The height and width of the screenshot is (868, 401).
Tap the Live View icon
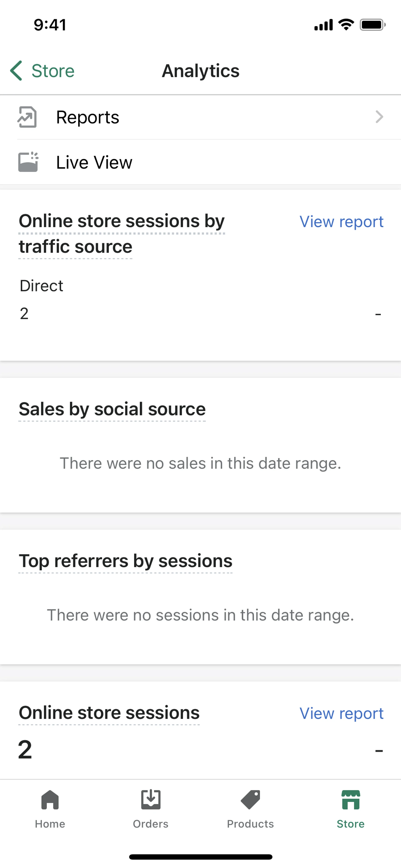point(28,162)
